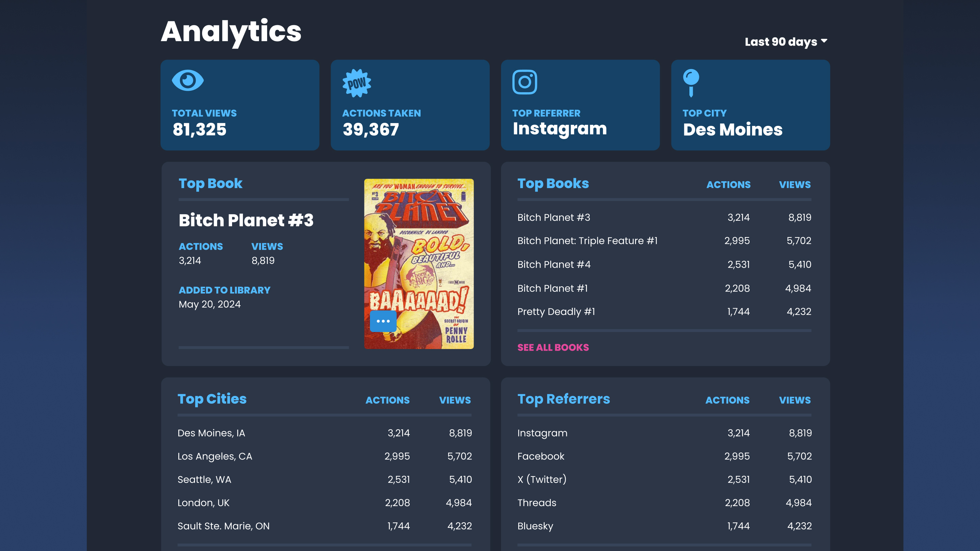Click the Total Views value 81,325
This screenshot has height=551, width=980.
click(x=199, y=130)
